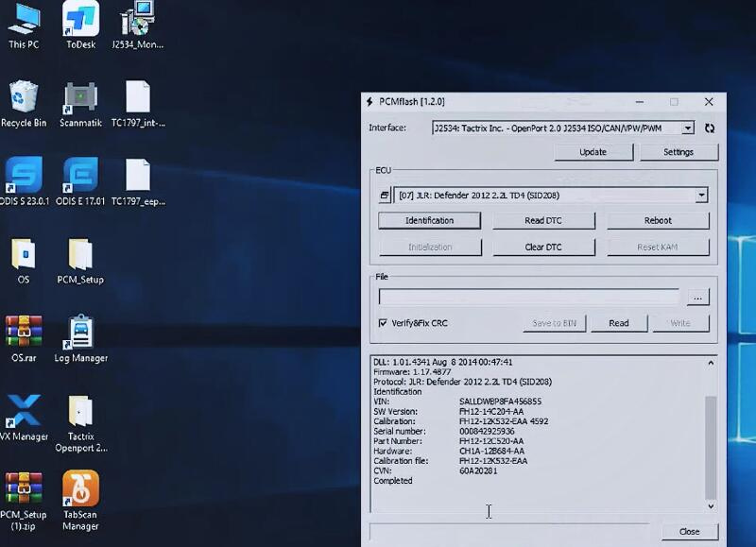Select the ToDesk desktop shortcut
756x547 pixels.
pos(80,25)
